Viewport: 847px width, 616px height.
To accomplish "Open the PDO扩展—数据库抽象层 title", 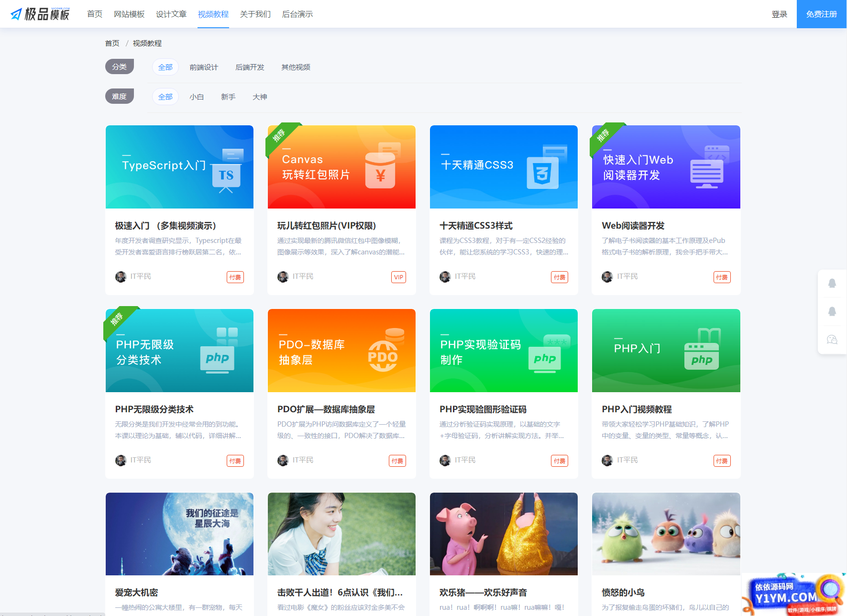I will coord(326,409).
